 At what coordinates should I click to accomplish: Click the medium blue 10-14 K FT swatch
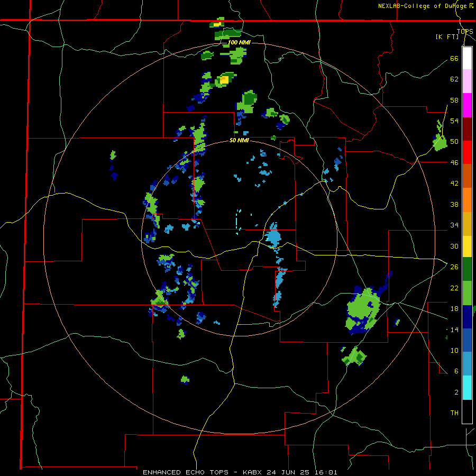467,340
